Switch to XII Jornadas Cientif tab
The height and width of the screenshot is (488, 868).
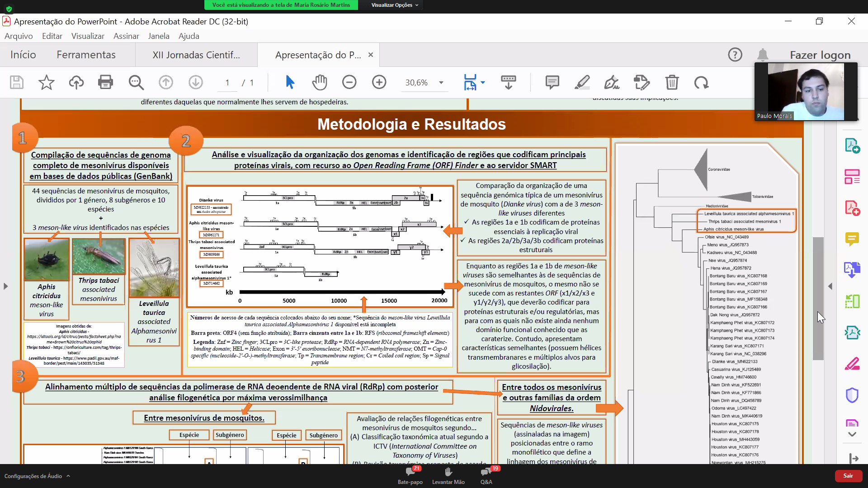[x=196, y=55]
